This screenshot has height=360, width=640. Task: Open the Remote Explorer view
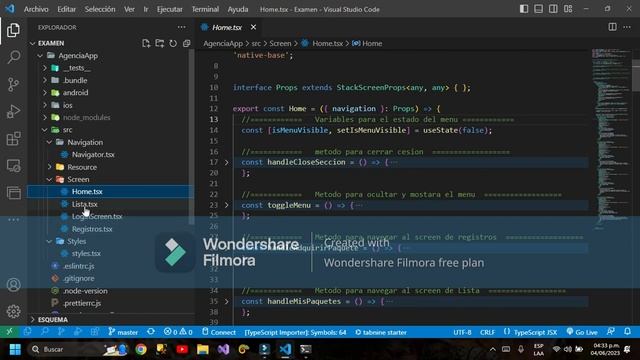pyautogui.click(x=13, y=166)
